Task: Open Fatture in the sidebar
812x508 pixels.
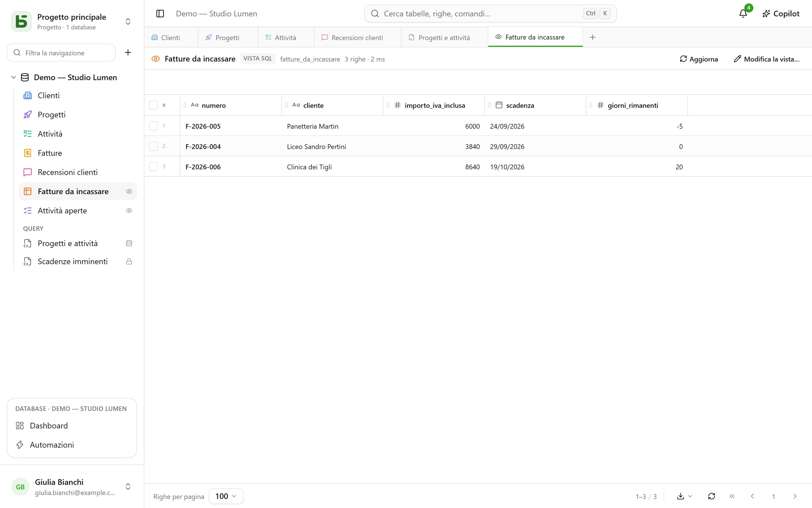Action: click(x=78, y=153)
